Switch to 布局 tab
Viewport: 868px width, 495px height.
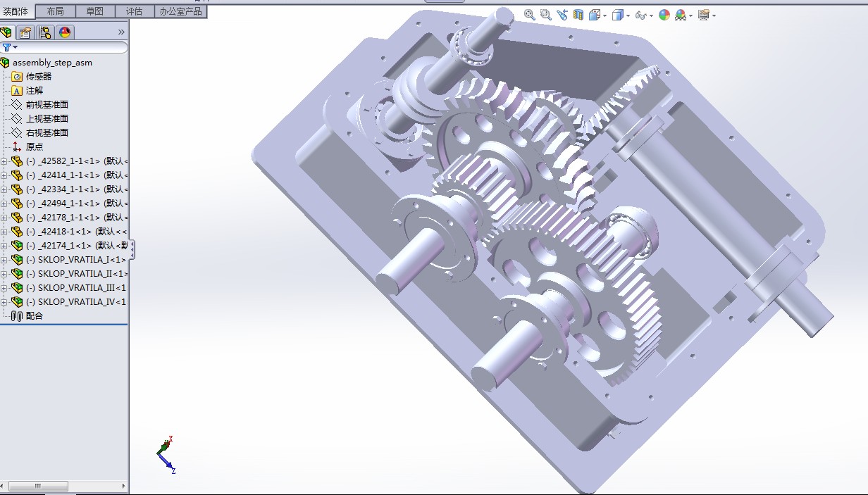pyautogui.click(x=54, y=11)
